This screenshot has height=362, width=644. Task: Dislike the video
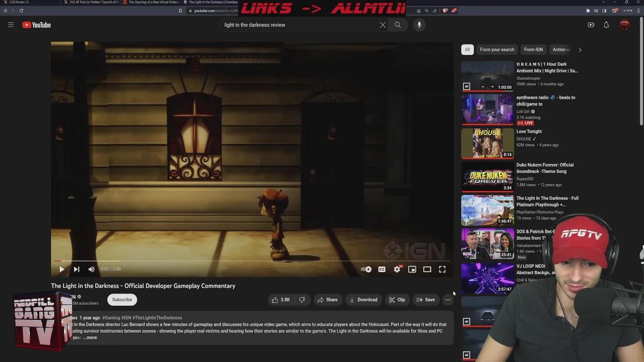[x=302, y=300]
